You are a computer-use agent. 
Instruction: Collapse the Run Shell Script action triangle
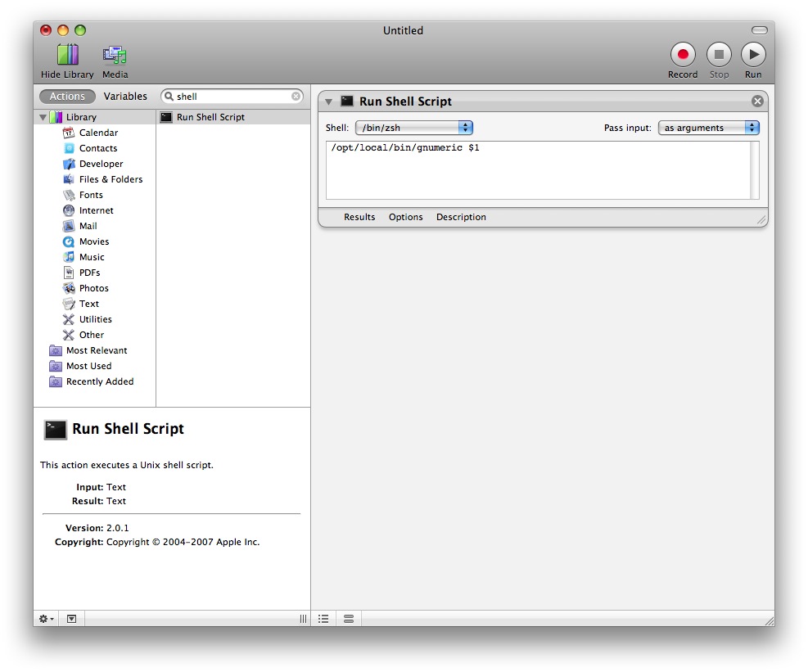click(328, 101)
